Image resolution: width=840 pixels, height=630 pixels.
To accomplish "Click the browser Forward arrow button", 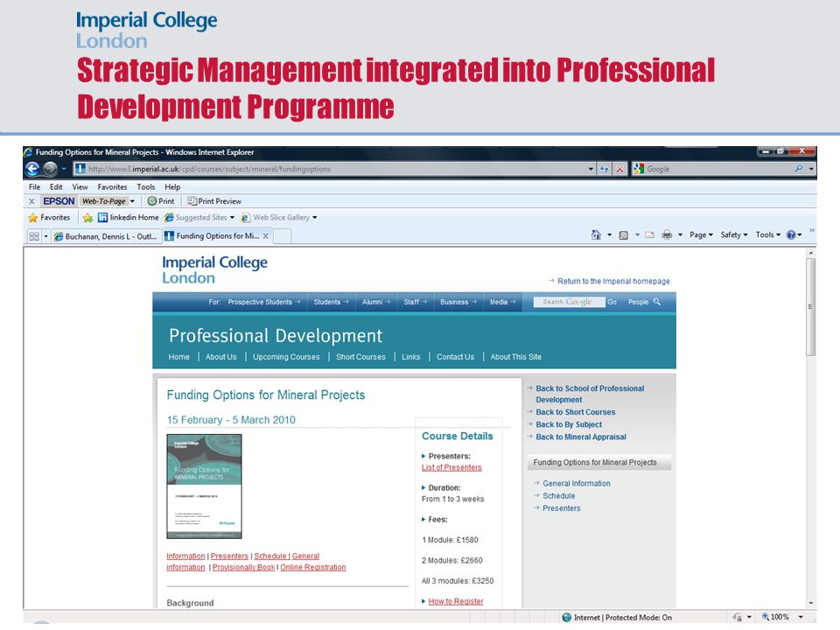I will click(51, 169).
